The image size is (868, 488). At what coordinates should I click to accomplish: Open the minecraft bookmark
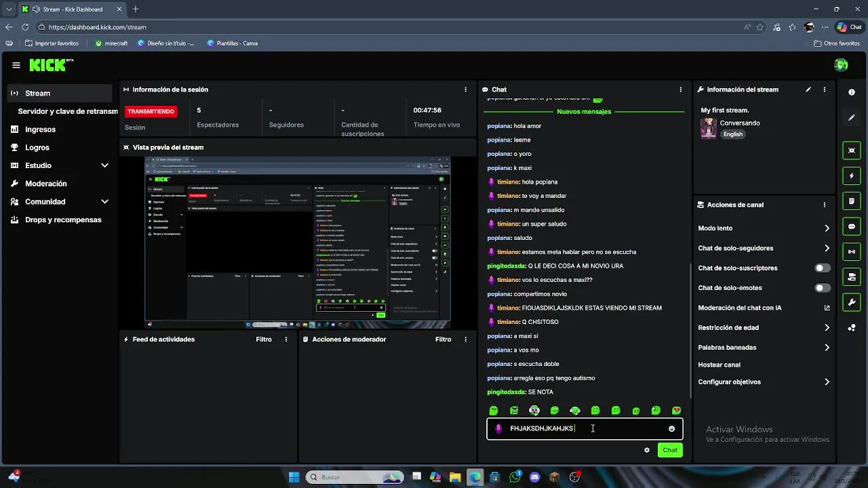click(111, 43)
